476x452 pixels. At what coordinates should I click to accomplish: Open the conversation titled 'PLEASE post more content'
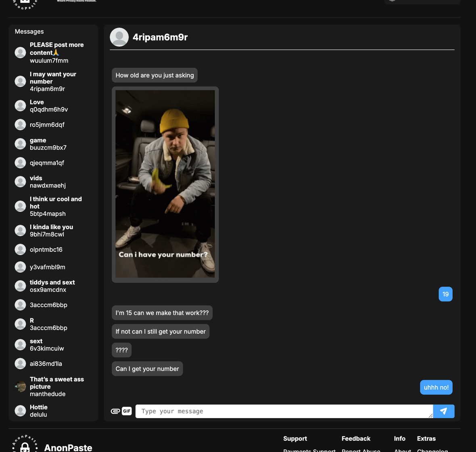point(52,52)
